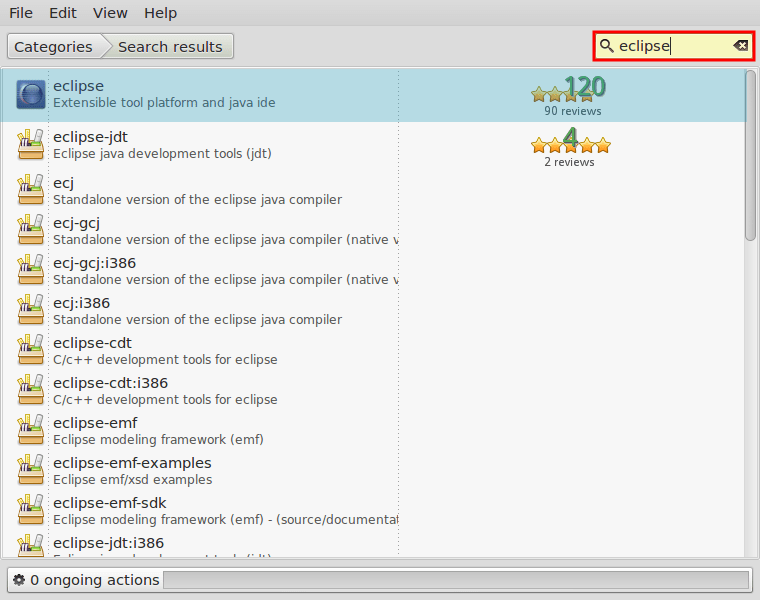
Task: Go back to Categories breadcrumb
Action: (53, 47)
